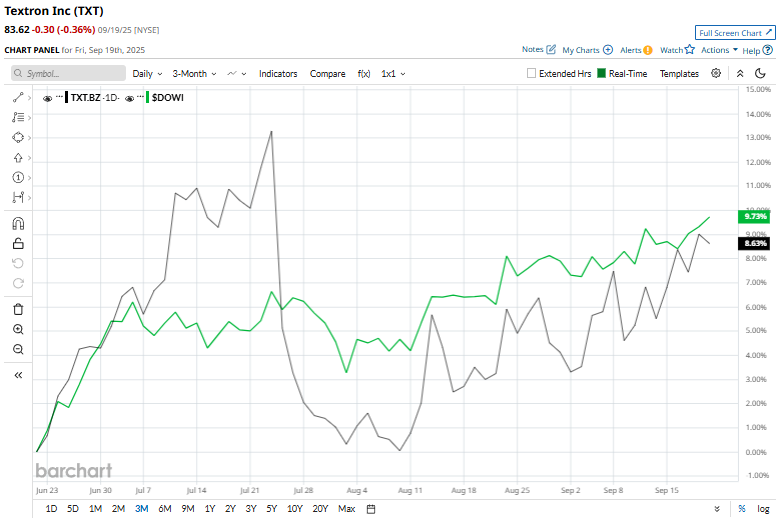Toggle visibility of TXT.BZ series
Screen dimensions: 777x525
point(48,98)
